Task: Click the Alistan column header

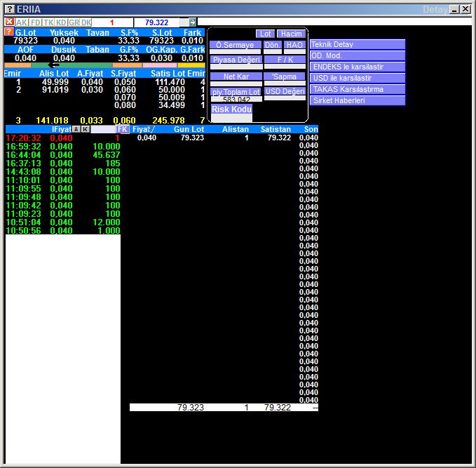Action: (236, 129)
